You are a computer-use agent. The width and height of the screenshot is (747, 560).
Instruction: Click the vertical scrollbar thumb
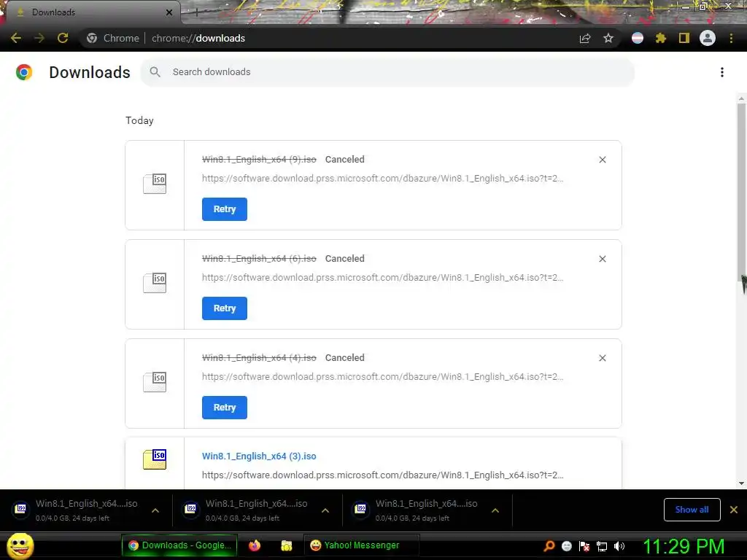[x=741, y=192]
